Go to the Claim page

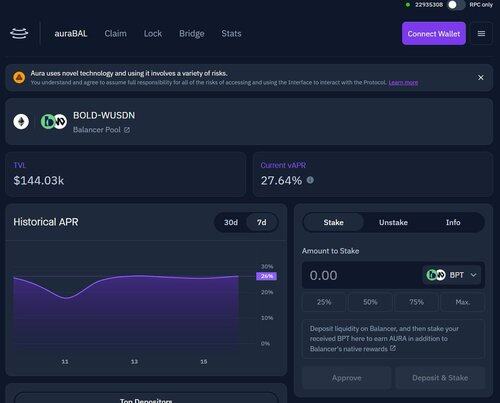pyautogui.click(x=115, y=33)
